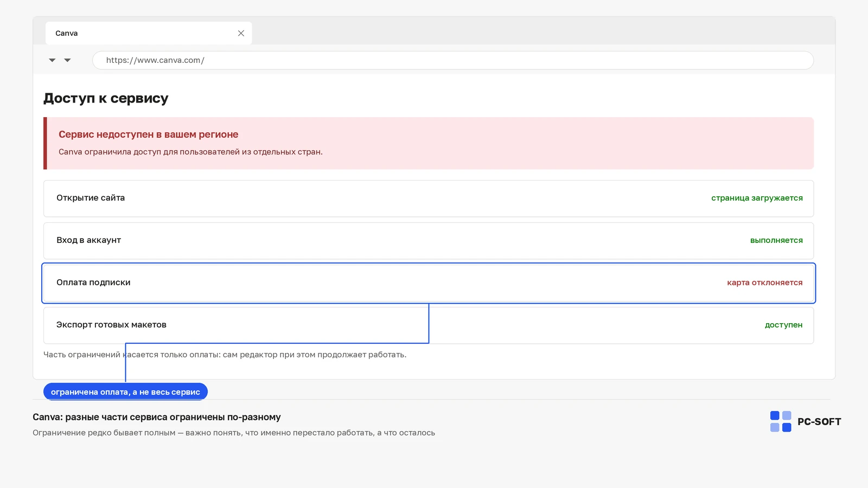Click the status "выполняется"
The image size is (868, 488).
click(x=776, y=240)
